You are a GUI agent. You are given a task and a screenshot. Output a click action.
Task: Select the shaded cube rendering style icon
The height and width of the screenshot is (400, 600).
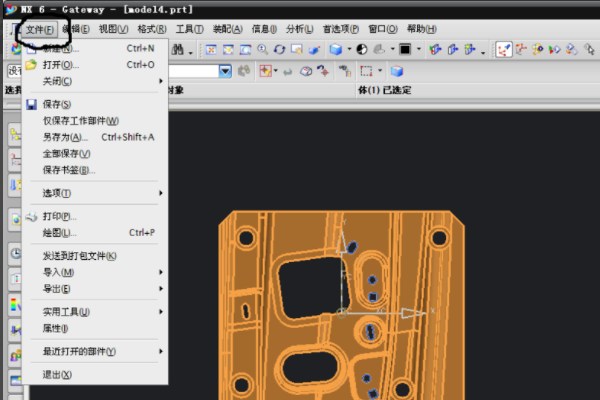[335, 48]
